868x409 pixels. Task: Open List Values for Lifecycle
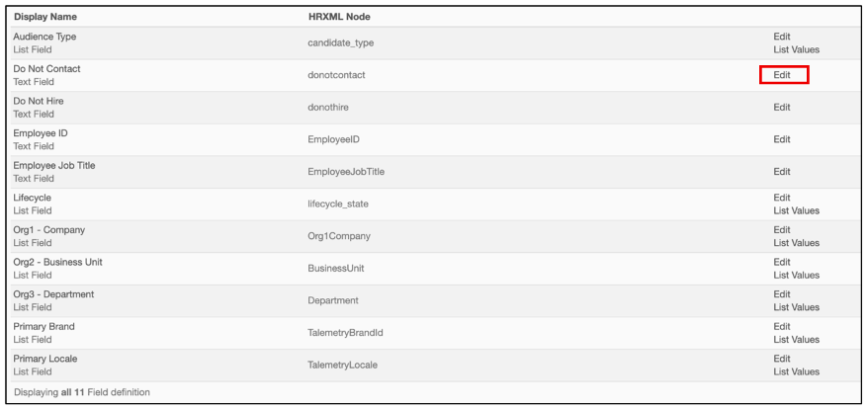click(x=796, y=210)
